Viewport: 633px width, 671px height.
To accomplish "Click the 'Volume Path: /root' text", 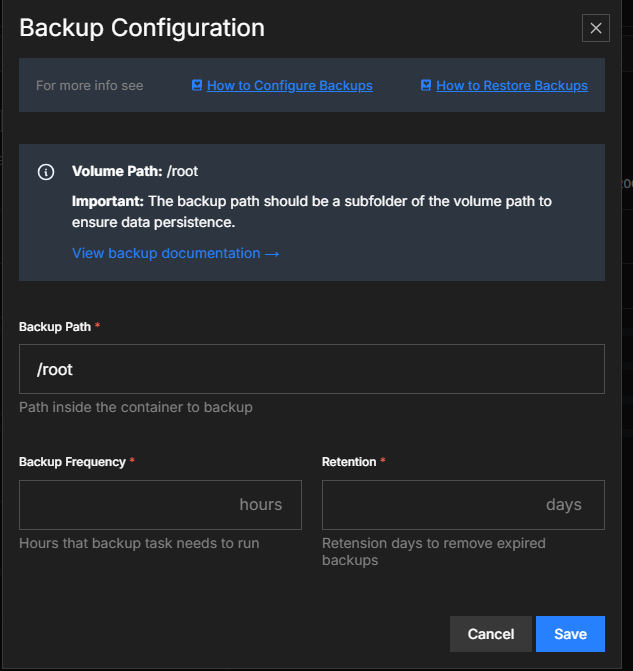I will tap(135, 171).
